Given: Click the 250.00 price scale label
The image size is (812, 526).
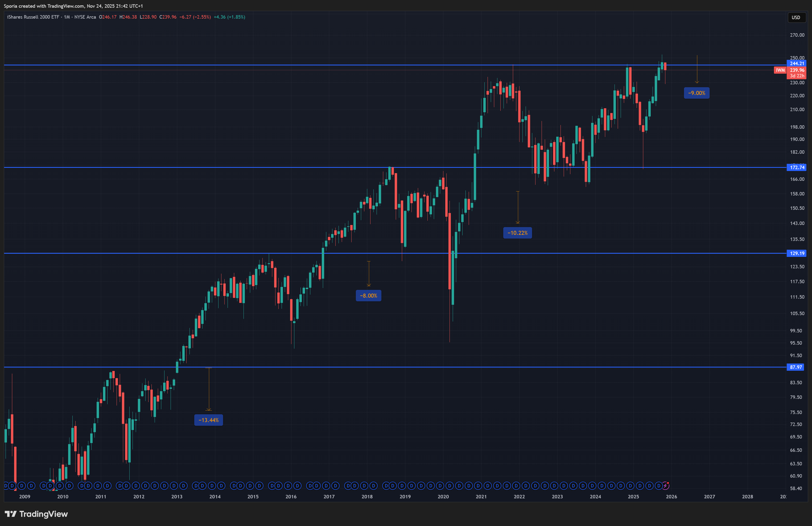Looking at the screenshot, I should pos(797,58).
